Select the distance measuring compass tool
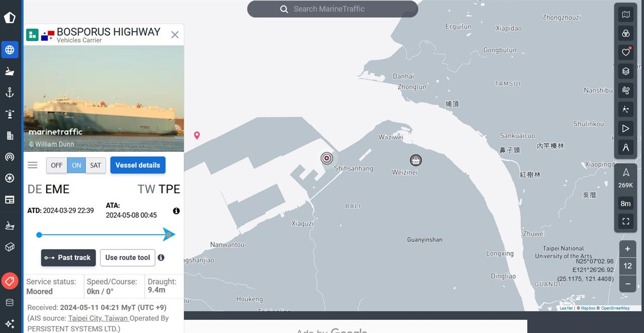This screenshot has width=644, height=333. click(626, 147)
